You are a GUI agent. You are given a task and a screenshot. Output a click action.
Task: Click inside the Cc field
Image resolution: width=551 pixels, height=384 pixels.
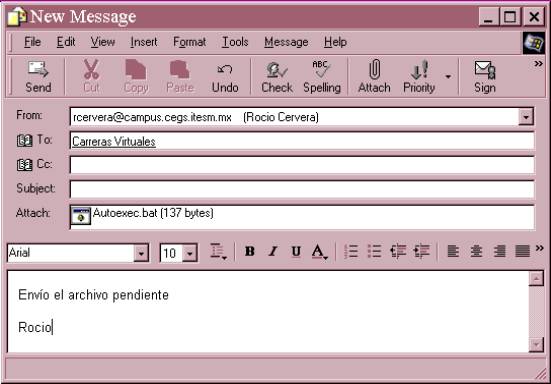click(x=302, y=165)
